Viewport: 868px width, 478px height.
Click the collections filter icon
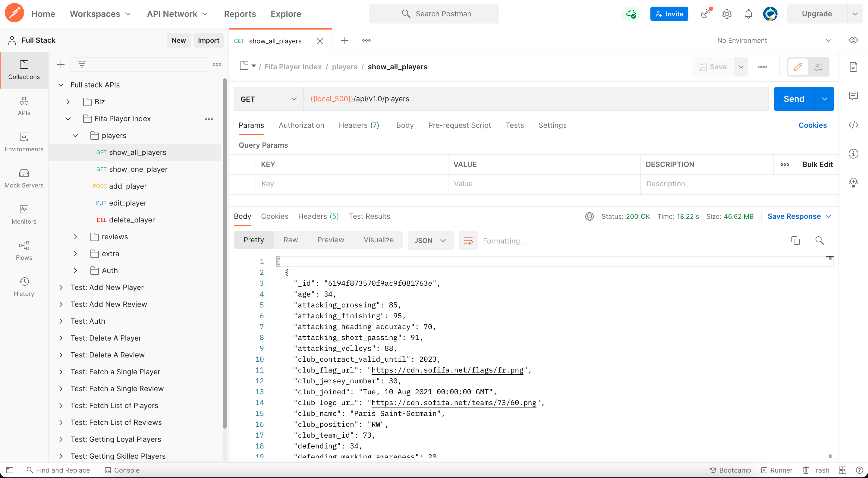[x=82, y=64]
